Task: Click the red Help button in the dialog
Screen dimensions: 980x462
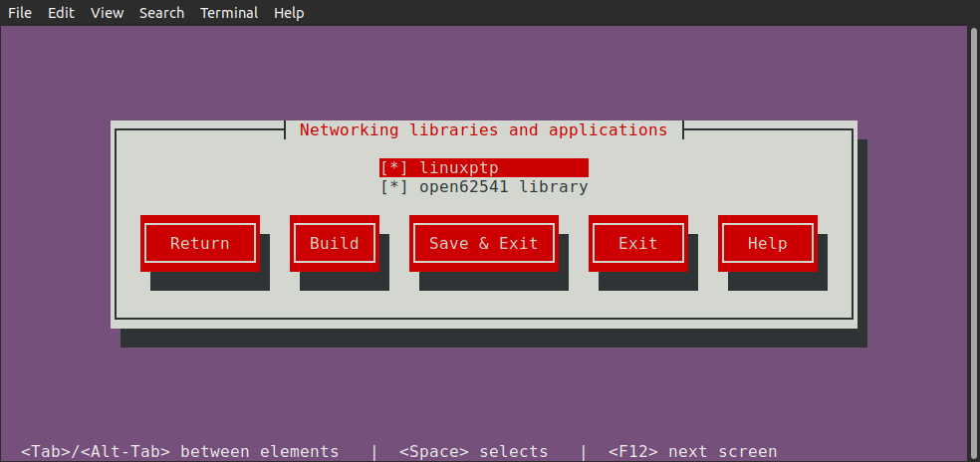Action: pyautogui.click(x=767, y=244)
